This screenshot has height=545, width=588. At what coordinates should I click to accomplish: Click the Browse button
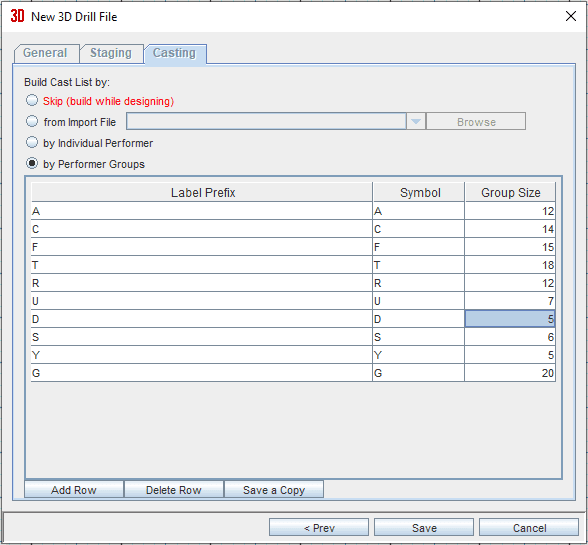[x=476, y=122]
